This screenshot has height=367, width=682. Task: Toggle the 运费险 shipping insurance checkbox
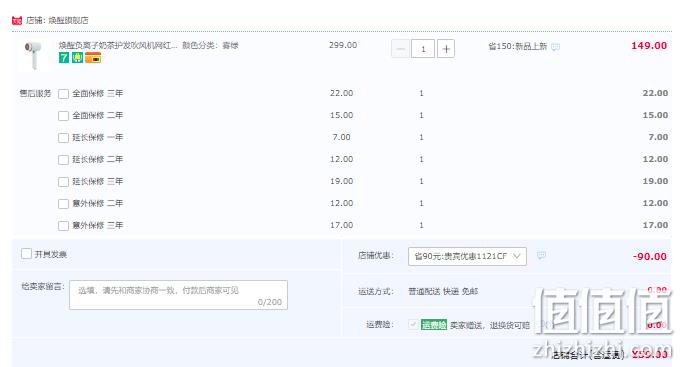click(x=413, y=324)
